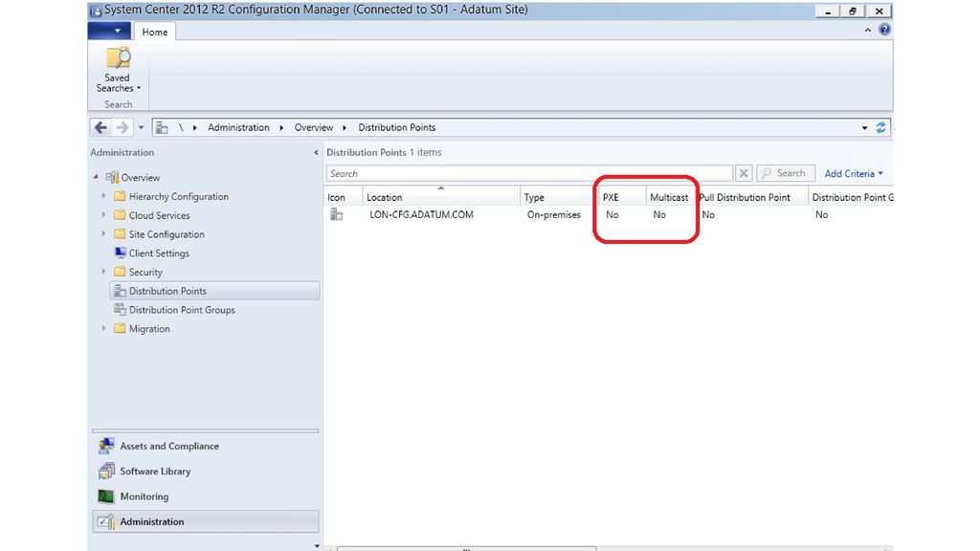Click the On-premises type cell
The width and height of the screenshot is (980, 551).
[554, 214]
